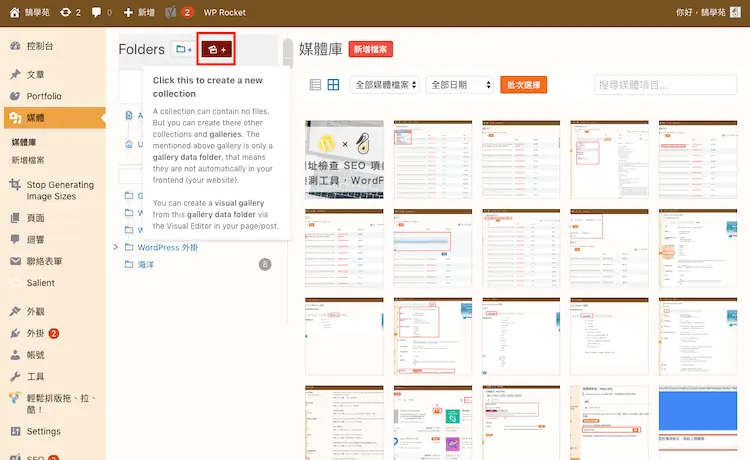Click the Settings sidebar icon
The width and height of the screenshot is (750, 460).
(15, 431)
